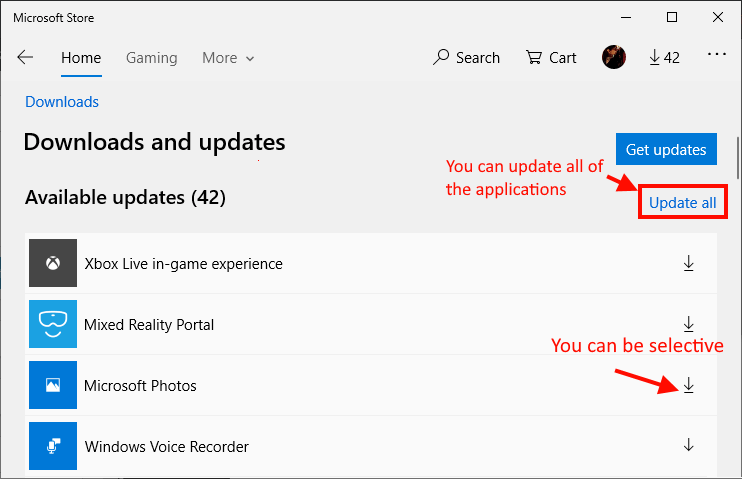
Task: Open the three-dot See more menu
Action: pyautogui.click(x=716, y=54)
